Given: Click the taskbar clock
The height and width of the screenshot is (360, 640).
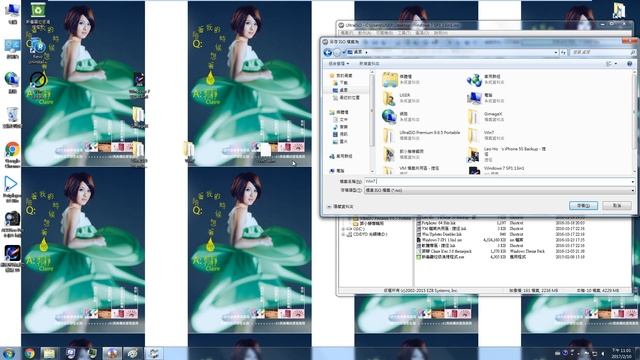Looking at the screenshot, I should pos(621,353).
